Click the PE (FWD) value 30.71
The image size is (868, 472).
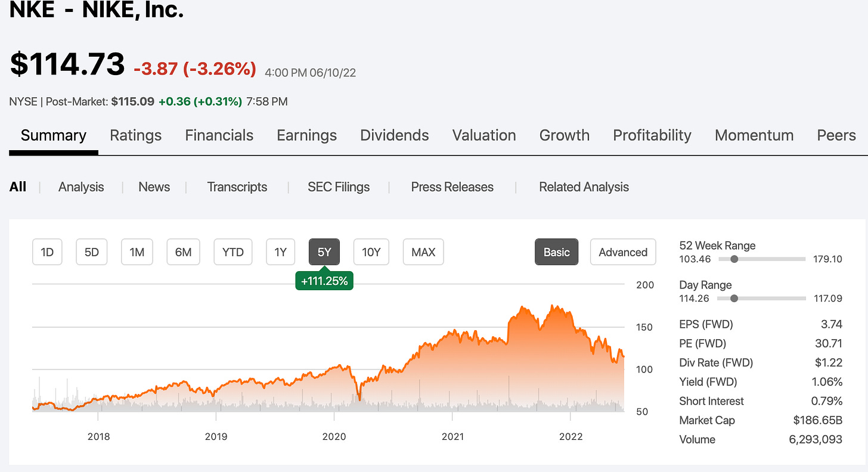829,343
